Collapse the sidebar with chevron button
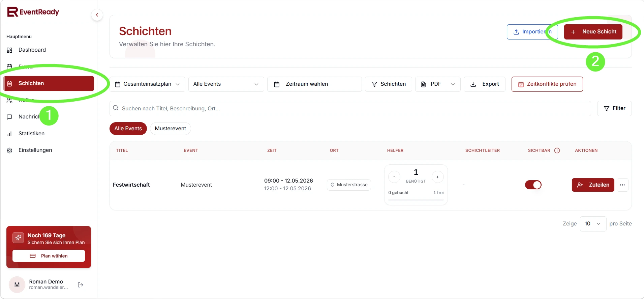The image size is (644, 299). tap(97, 15)
